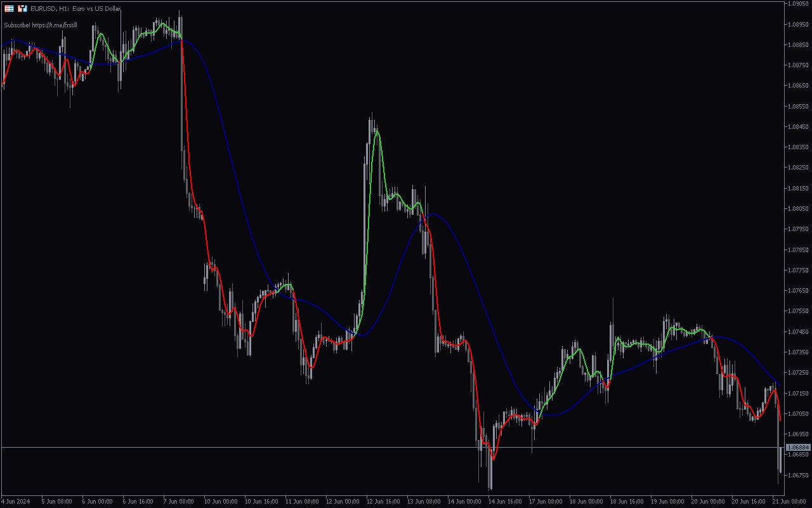812x508 pixels.
Task: Click the 19 Jun 08:00 time label
Action: click(x=668, y=501)
